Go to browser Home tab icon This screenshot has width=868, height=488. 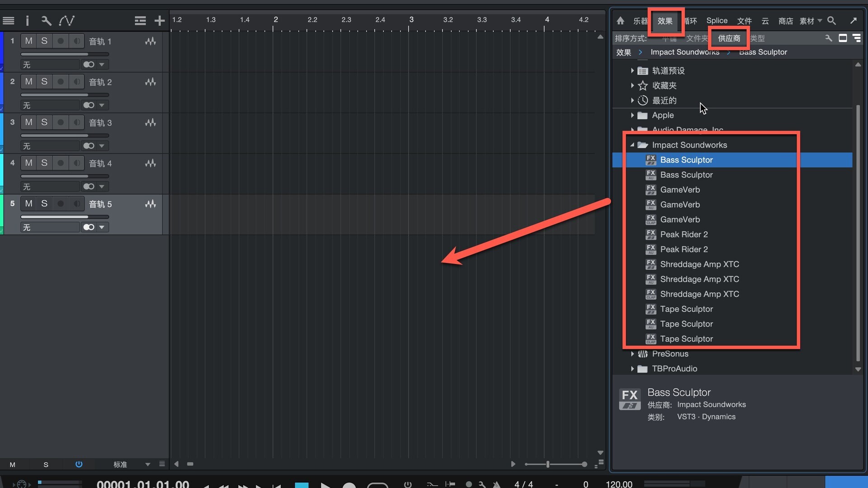pos(620,21)
